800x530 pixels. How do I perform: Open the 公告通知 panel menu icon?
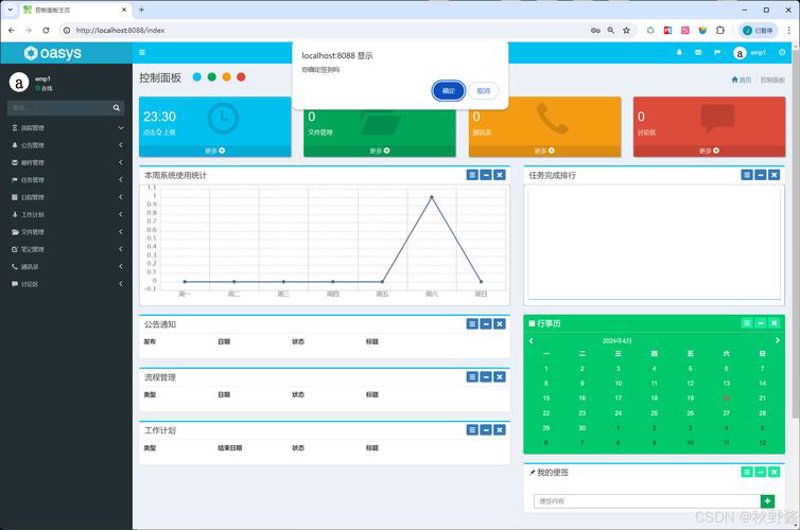coord(472,324)
